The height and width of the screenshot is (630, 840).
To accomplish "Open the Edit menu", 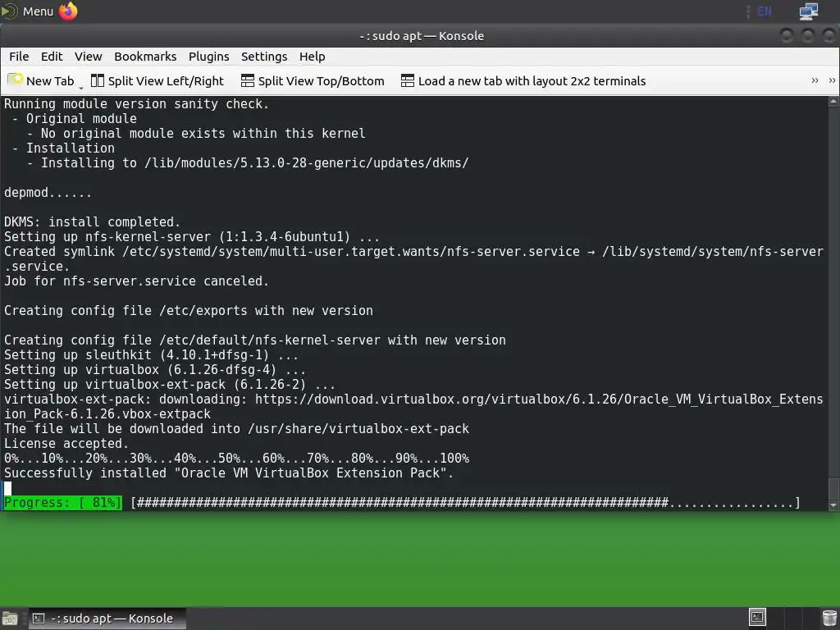I will coord(52,57).
